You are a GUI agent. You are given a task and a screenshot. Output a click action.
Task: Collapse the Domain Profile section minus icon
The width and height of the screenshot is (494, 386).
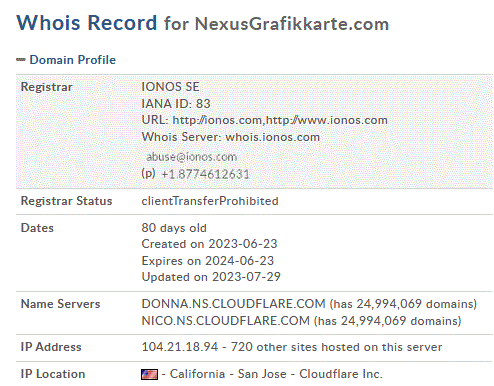tap(20, 60)
